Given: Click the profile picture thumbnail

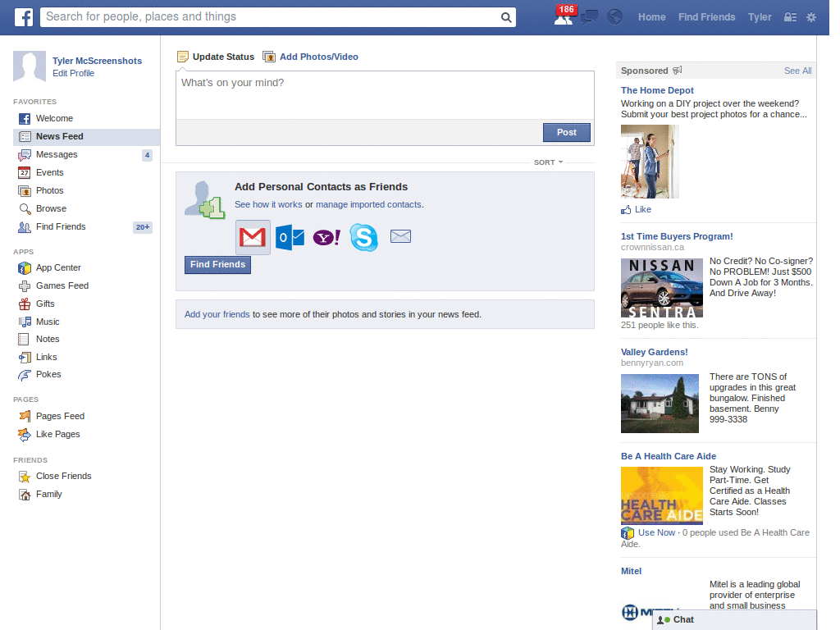Looking at the screenshot, I should coord(30,66).
